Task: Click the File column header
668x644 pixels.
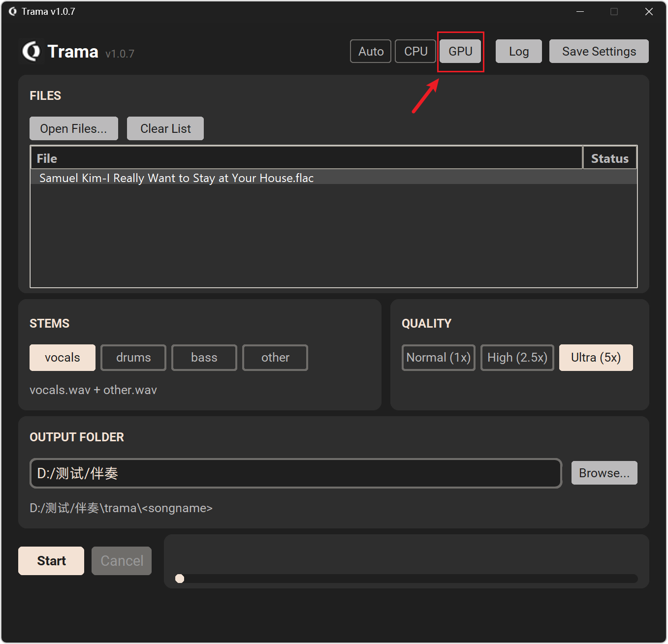Action: [x=307, y=158]
